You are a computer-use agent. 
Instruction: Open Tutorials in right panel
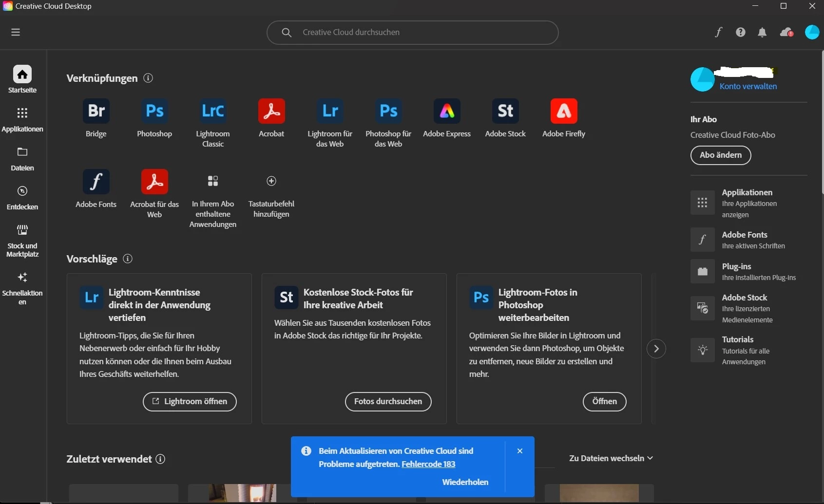point(748,350)
